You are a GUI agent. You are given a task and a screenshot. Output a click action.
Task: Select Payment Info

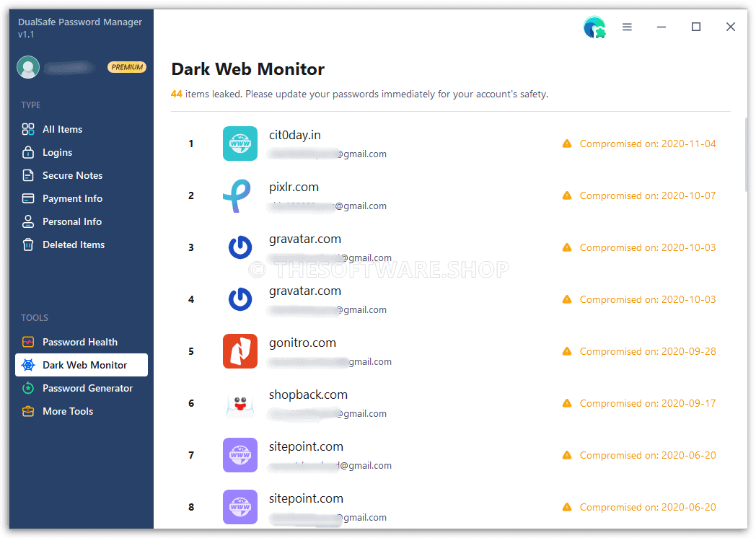(x=81, y=198)
